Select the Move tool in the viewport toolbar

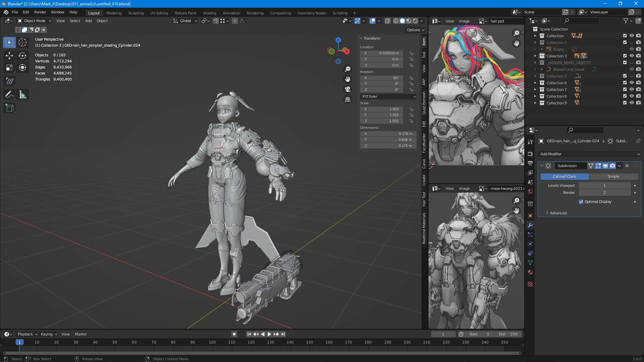pyautogui.click(x=9, y=56)
